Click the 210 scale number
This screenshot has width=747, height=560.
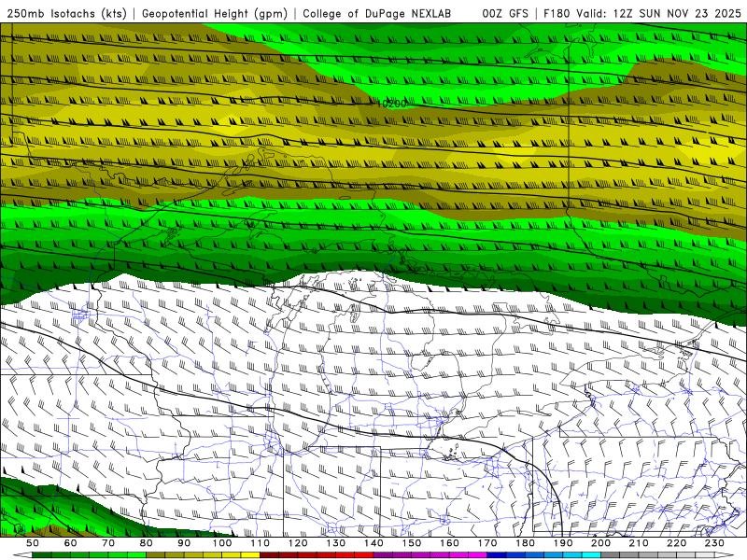pyautogui.click(x=639, y=543)
